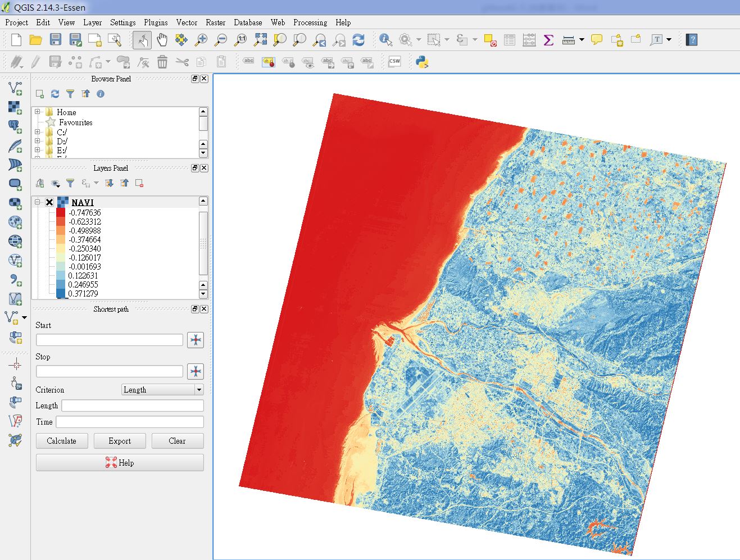The image size is (740, 560).
Task: Open the Layer menu
Action: [x=92, y=22]
